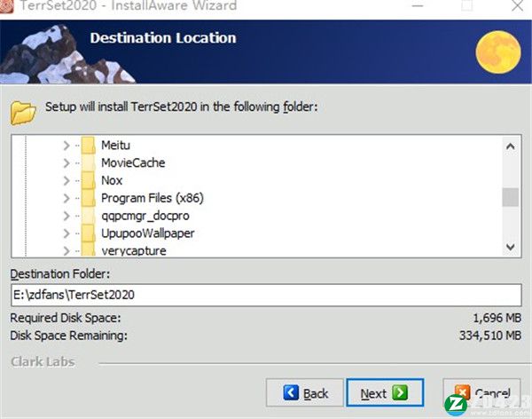Click the Disk Space Remaining label
532x419 pixels.
click(x=69, y=336)
